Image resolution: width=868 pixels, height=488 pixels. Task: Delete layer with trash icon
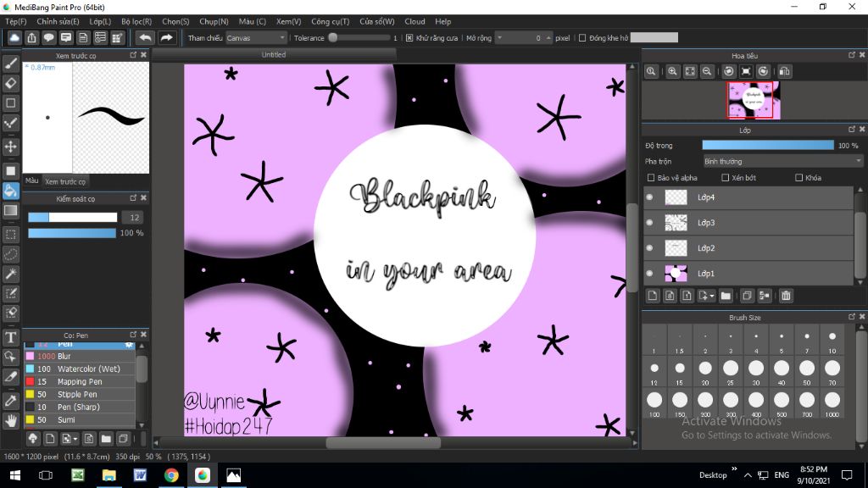point(786,296)
